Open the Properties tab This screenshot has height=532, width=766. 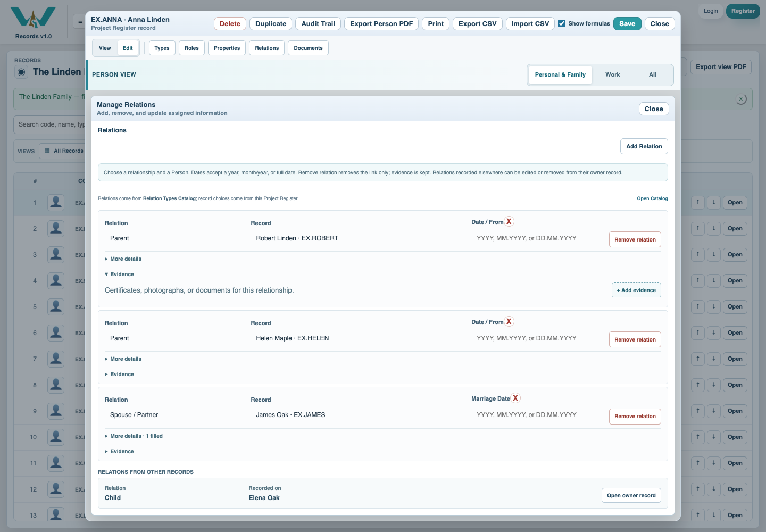[x=227, y=48]
